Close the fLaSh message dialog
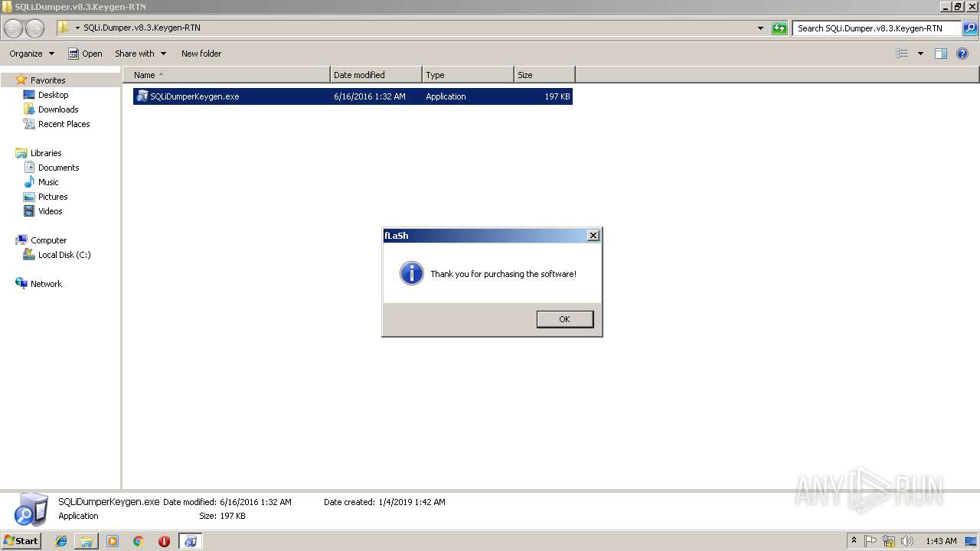 click(593, 236)
